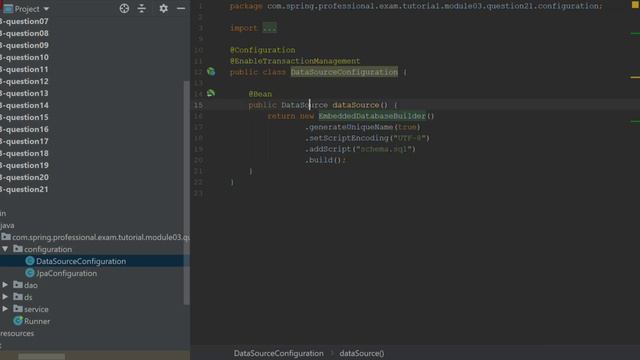Select question08 module in project tree
The width and height of the screenshot is (640, 360).
tap(24, 33)
